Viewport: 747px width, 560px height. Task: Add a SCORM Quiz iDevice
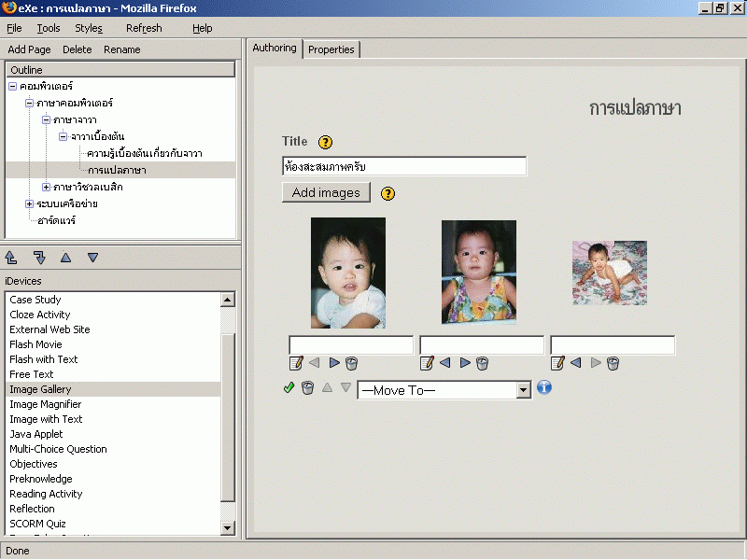[x=37, y=524]
